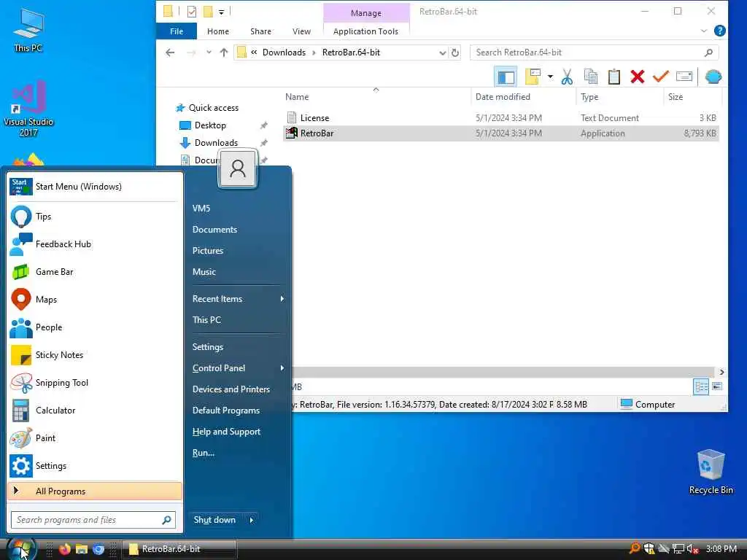Sort by the Date modified column

tap(523, 97)
